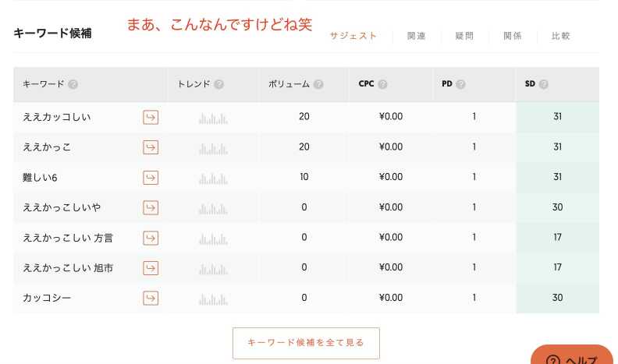
Task: Click the arrow icon beside カッコシー
Action: click(151, 299)
